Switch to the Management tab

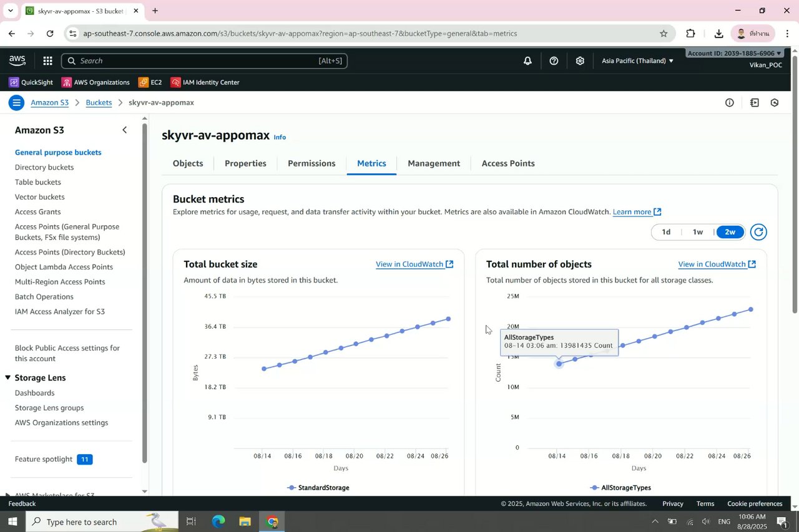434,163
